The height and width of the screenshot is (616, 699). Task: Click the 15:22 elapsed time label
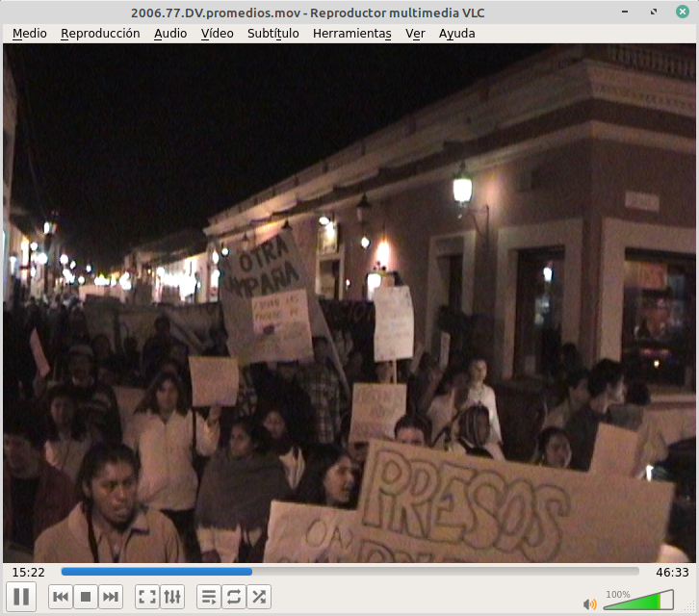(x=29, y=572)
